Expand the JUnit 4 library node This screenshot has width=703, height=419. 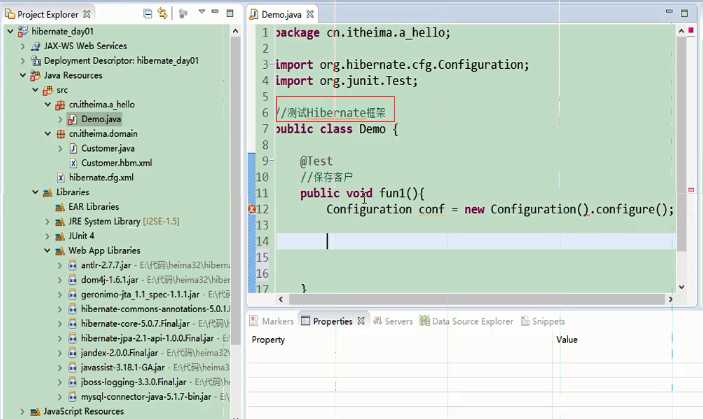(x=48, y=236)
